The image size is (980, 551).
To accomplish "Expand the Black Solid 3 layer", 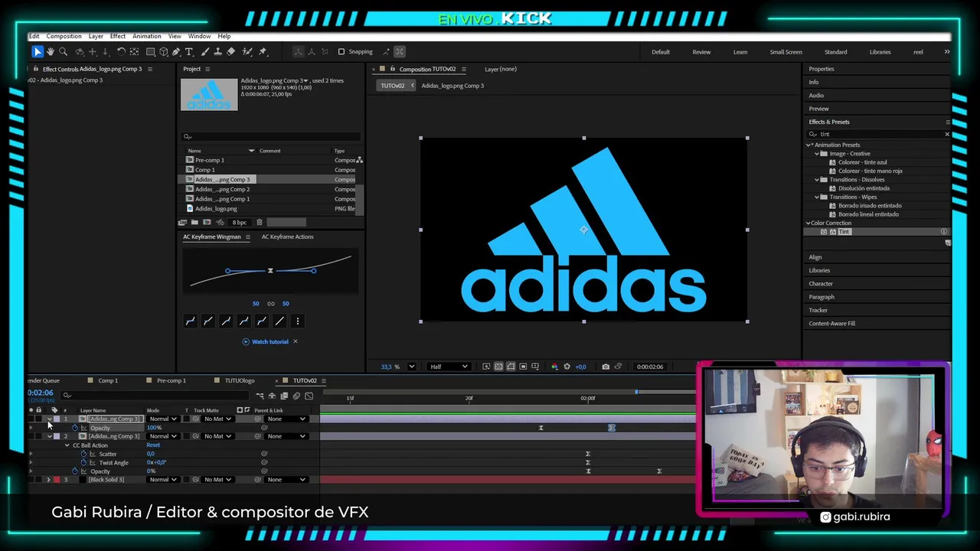I will pyautogui.click(x=49, y=480).
